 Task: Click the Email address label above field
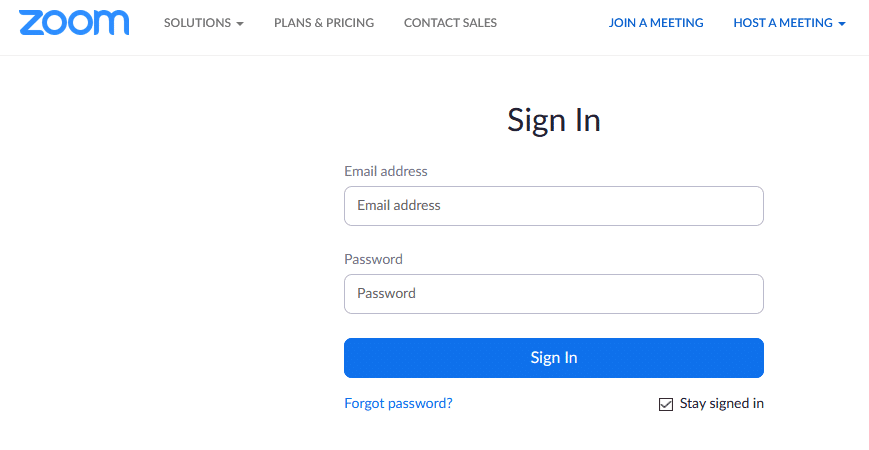pyautogui.click(x=386, y=171)
